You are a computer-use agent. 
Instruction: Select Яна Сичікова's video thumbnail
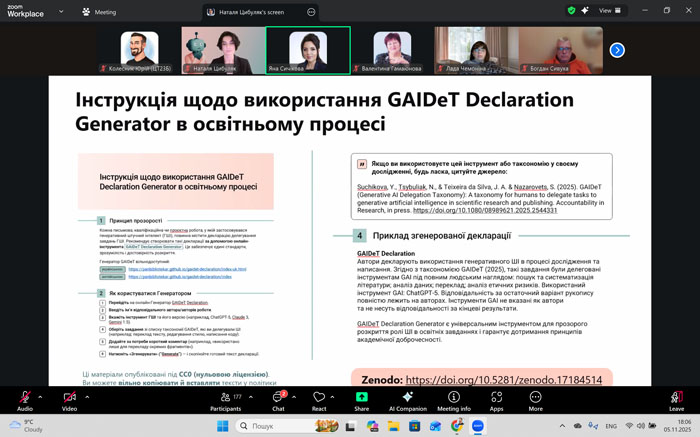pos(308,50)
